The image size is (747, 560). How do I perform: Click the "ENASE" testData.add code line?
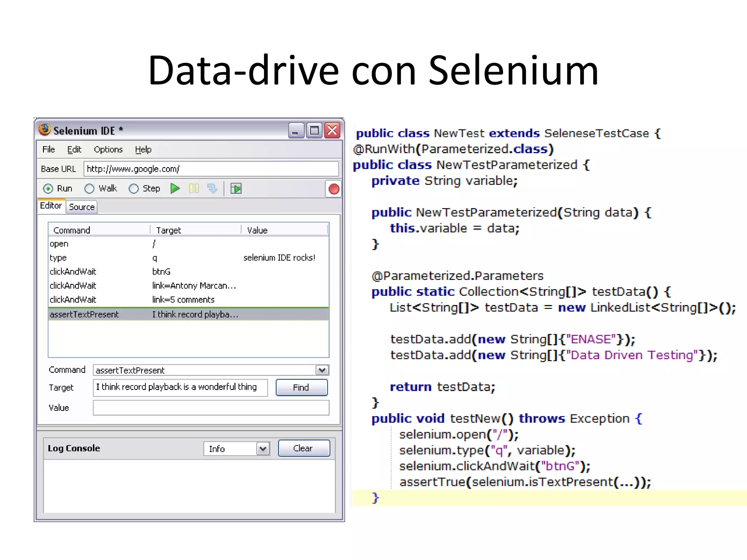coord(513,339)
